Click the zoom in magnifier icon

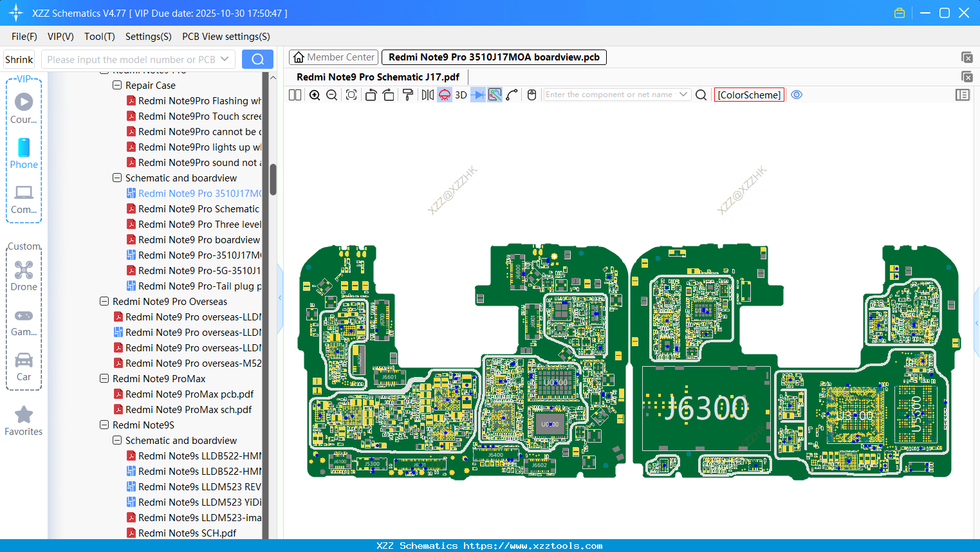(x=315, y=95)
